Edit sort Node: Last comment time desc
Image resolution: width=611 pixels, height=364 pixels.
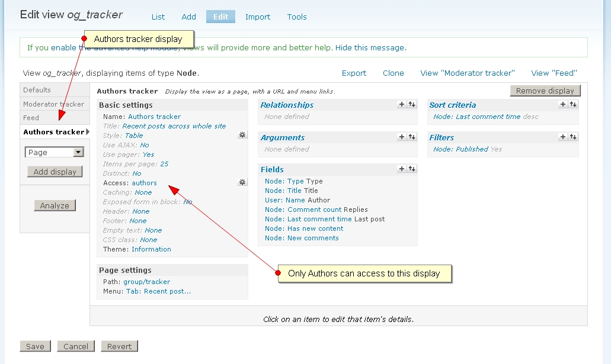[476, 117]
